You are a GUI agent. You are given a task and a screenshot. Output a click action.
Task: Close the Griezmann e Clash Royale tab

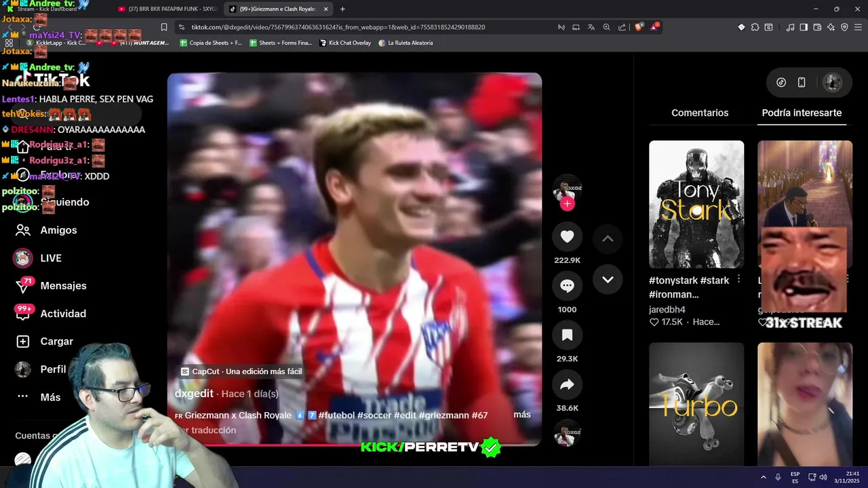pos(325,9)
